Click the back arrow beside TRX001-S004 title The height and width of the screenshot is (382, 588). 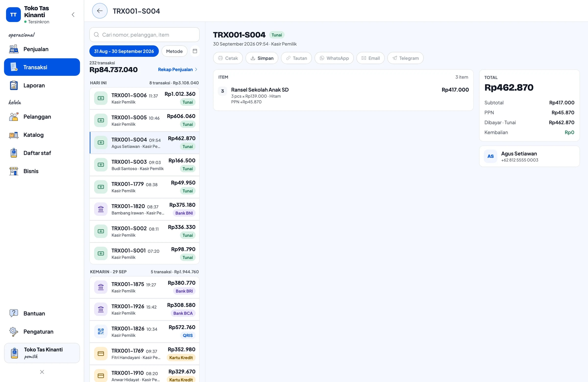99,11
